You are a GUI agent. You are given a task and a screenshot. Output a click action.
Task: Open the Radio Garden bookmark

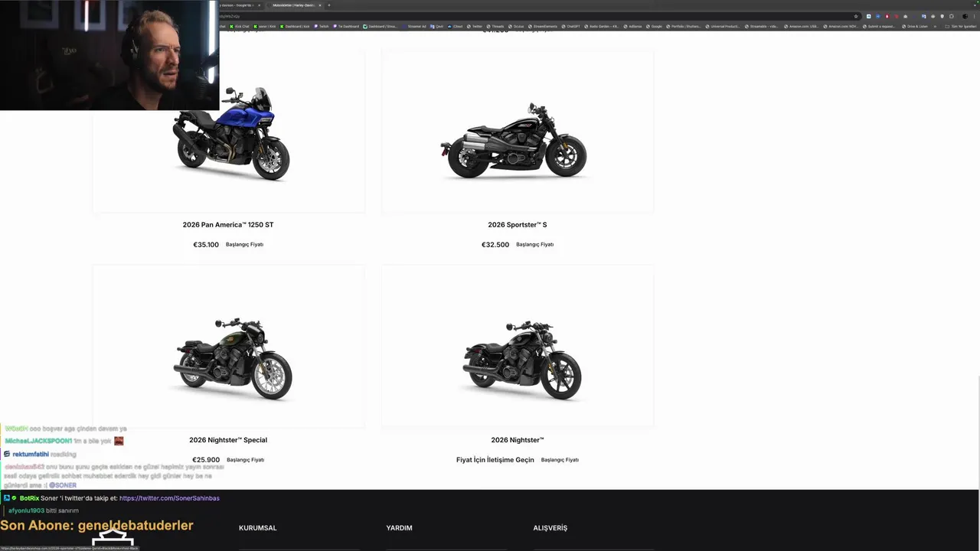602,26
